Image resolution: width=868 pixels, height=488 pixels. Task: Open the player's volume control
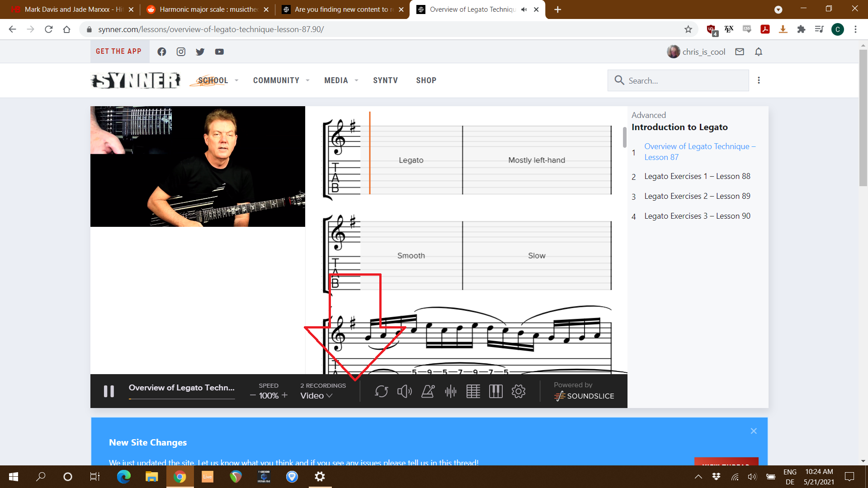tap(404, 391)
